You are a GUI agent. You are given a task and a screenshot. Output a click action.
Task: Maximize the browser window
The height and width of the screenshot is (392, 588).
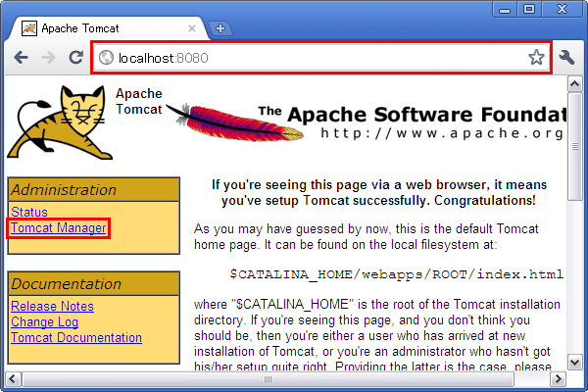coord(529,10)
